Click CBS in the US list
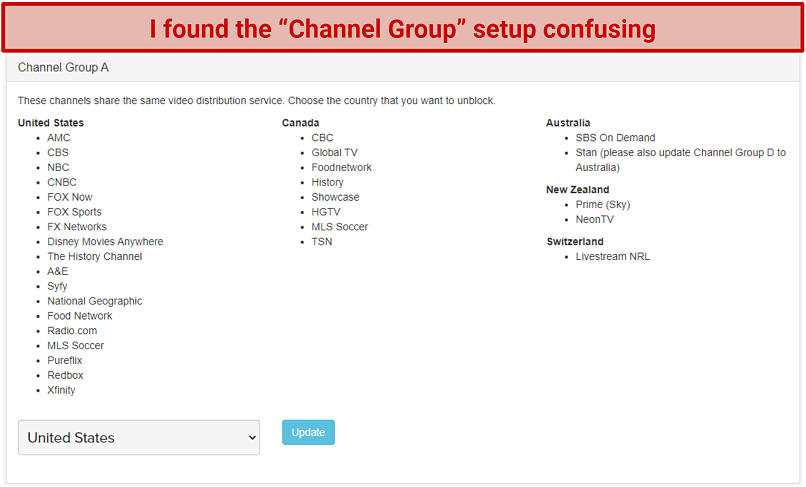 pyautogui.click(x=58, y=153)
